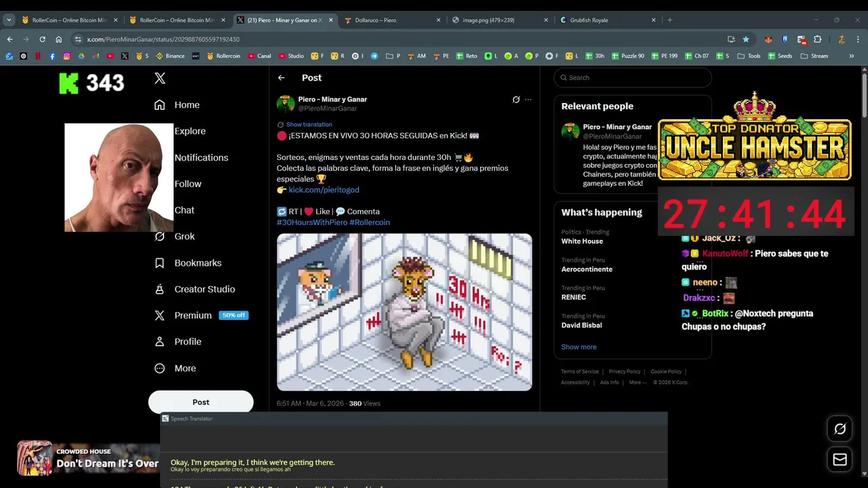
Task: Go back with the Post header arrow
Action: 281,78
